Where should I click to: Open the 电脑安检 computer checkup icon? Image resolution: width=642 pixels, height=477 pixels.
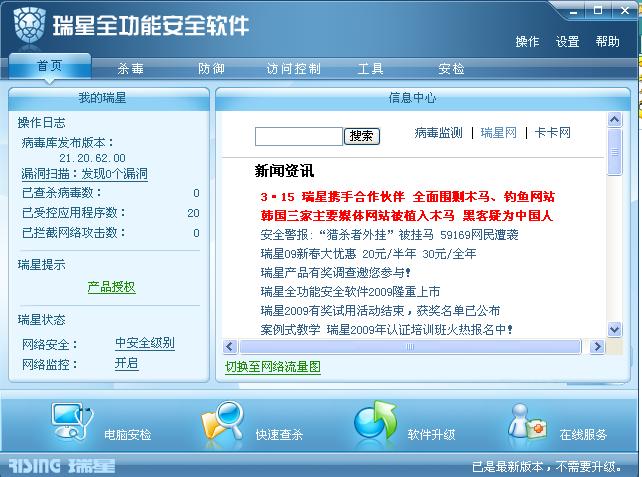(x=73, y=422)
